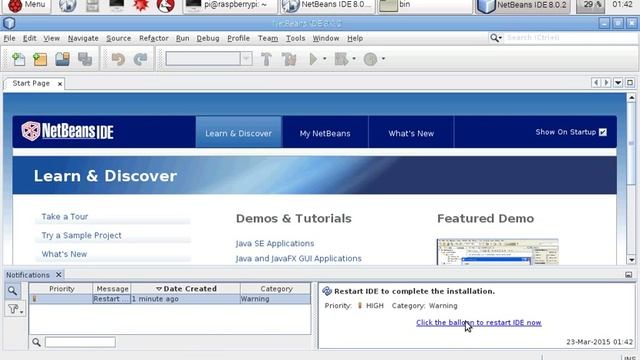Open the Team menu

pyautogui.click(x=268, y=38)
